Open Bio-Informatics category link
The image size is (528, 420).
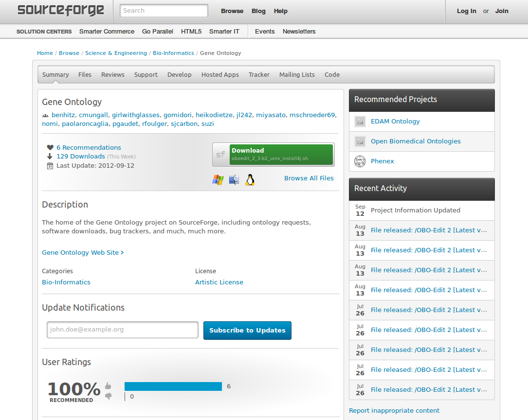pos(66,282)
